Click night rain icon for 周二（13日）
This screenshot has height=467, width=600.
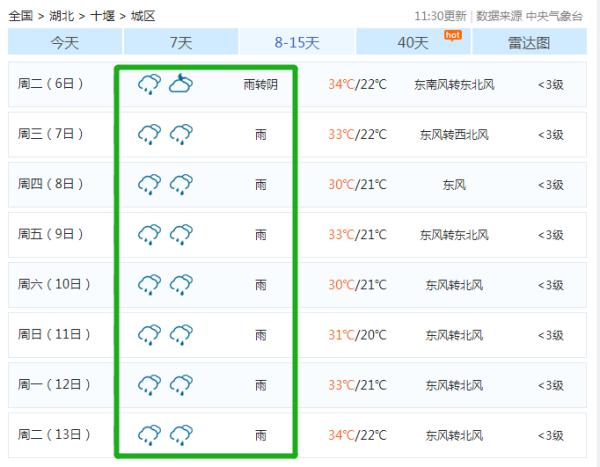tap(181, 435)
